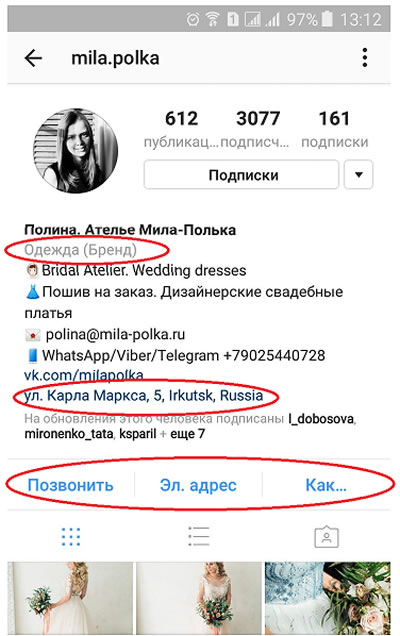Switch to grid view of posts
Viewport: 400px width, 636px height.
tap(71, 537)
